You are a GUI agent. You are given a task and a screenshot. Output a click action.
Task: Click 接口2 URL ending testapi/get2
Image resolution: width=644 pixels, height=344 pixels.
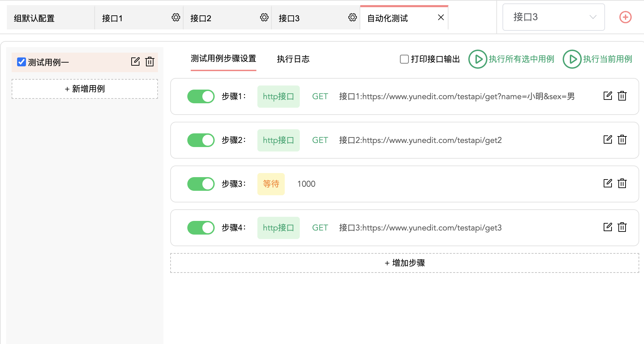coord(420,140)
